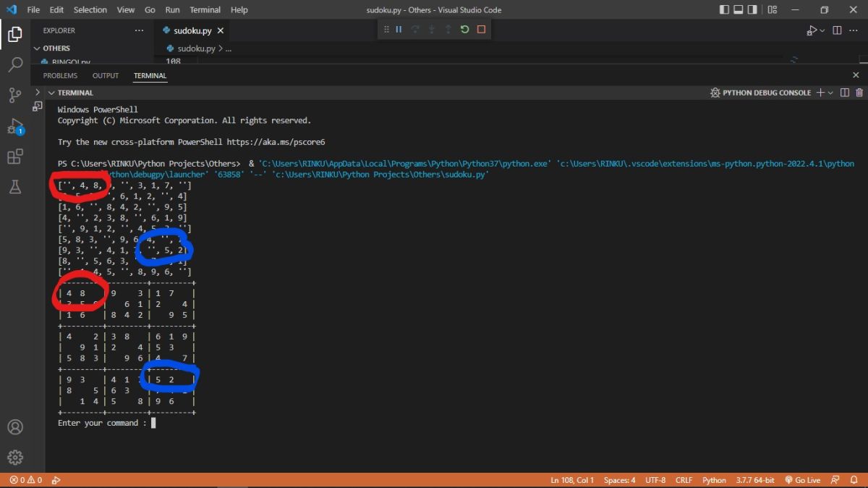Change encoding via UTF-8 status item
Viewport: 868px width, 488px height.
655,480
